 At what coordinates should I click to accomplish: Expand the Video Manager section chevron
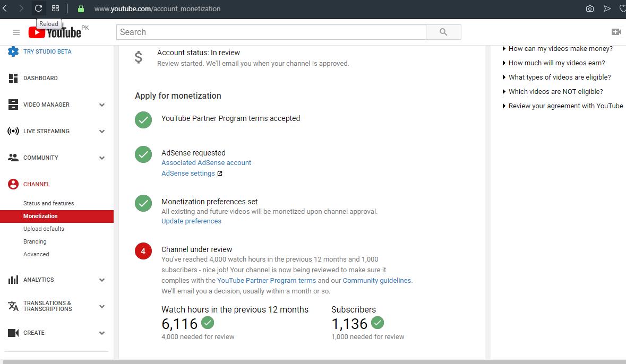pyautogui.click(x=102, y=105)
